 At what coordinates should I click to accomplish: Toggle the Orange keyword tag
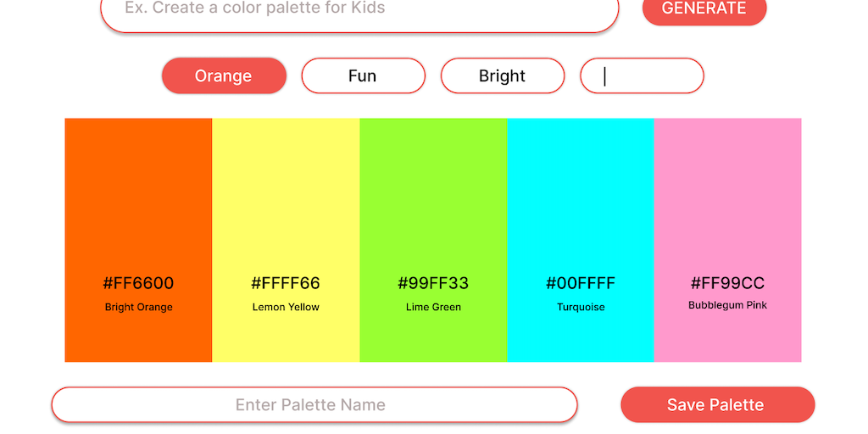tap(224, 75)
